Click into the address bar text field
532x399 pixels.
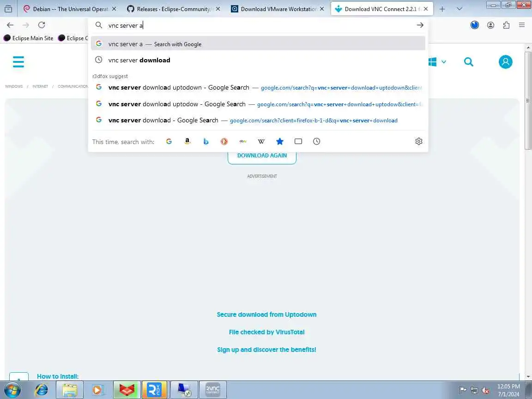pos(258,25)
